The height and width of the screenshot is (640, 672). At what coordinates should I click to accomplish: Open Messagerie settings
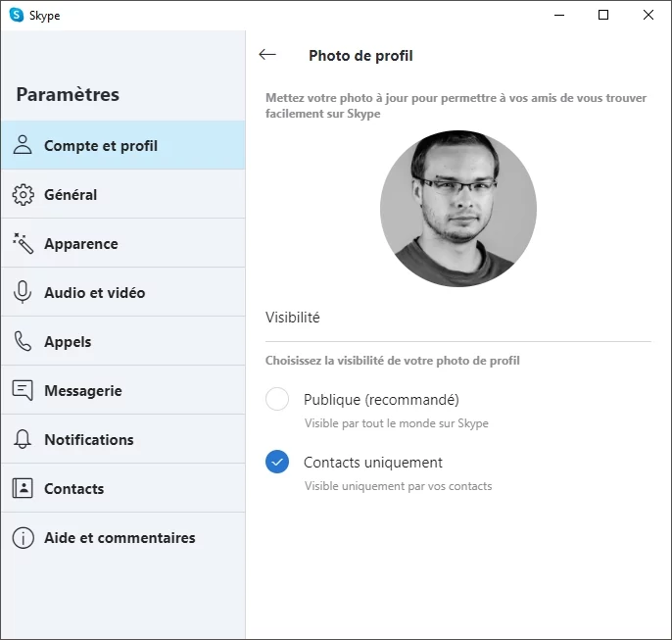(x=123, y=390)
